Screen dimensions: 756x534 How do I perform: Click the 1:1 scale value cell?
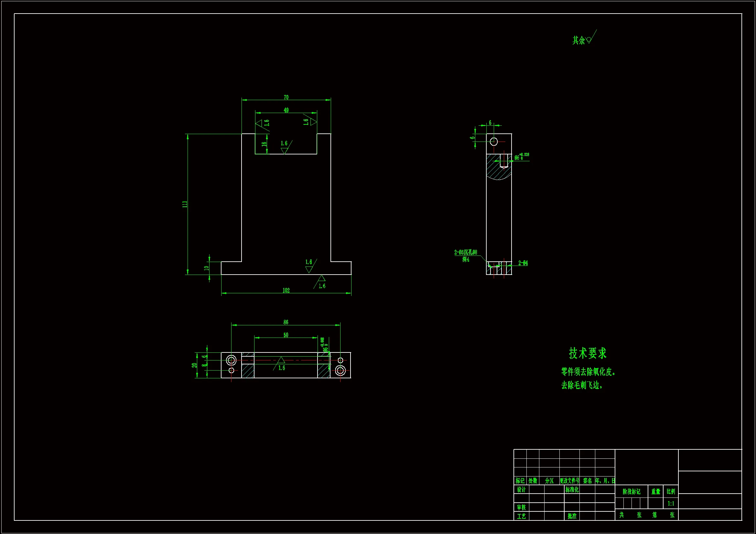(x=671, y=503)
